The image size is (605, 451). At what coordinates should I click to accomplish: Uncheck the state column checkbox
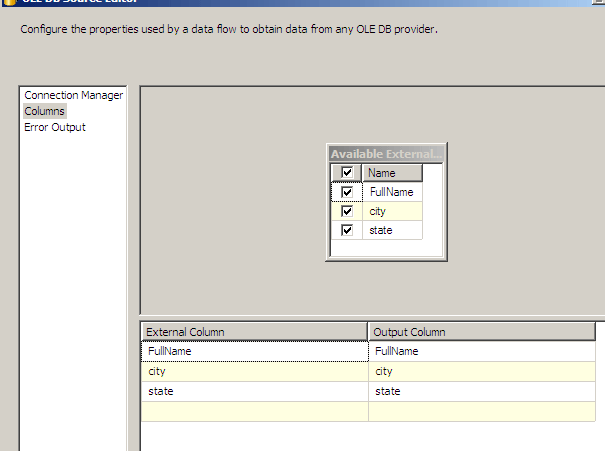[x=347, y=230]
